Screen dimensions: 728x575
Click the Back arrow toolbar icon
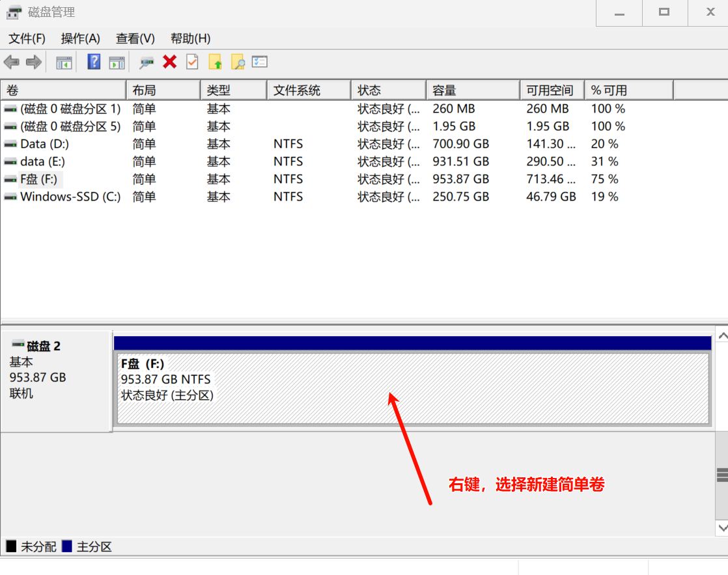11,63
